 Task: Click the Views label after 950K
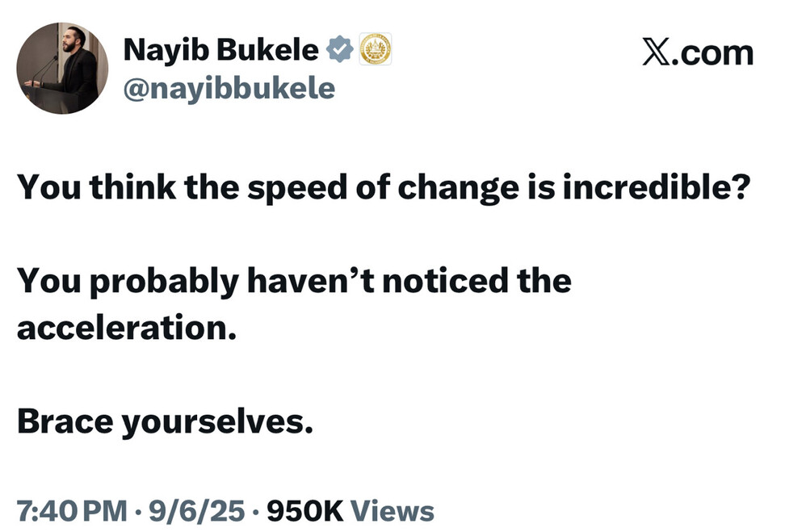[x=392, y=511]
